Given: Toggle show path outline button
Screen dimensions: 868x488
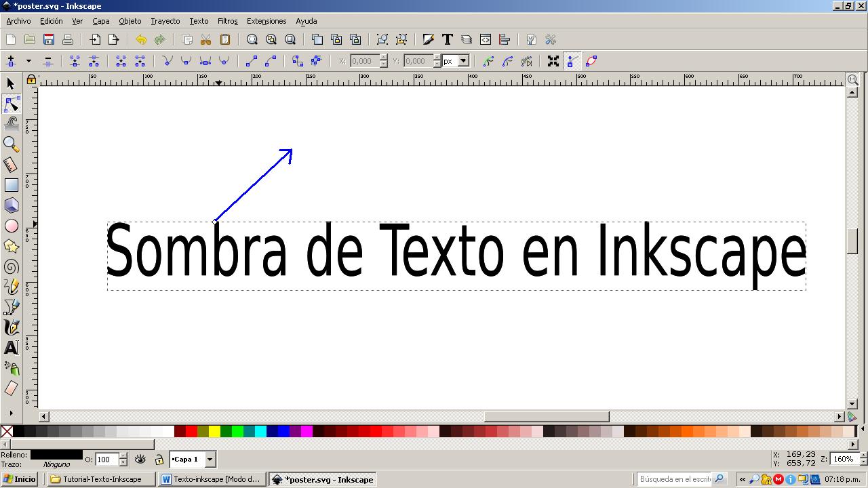Looking at the screenshot, I should [591, 61].
